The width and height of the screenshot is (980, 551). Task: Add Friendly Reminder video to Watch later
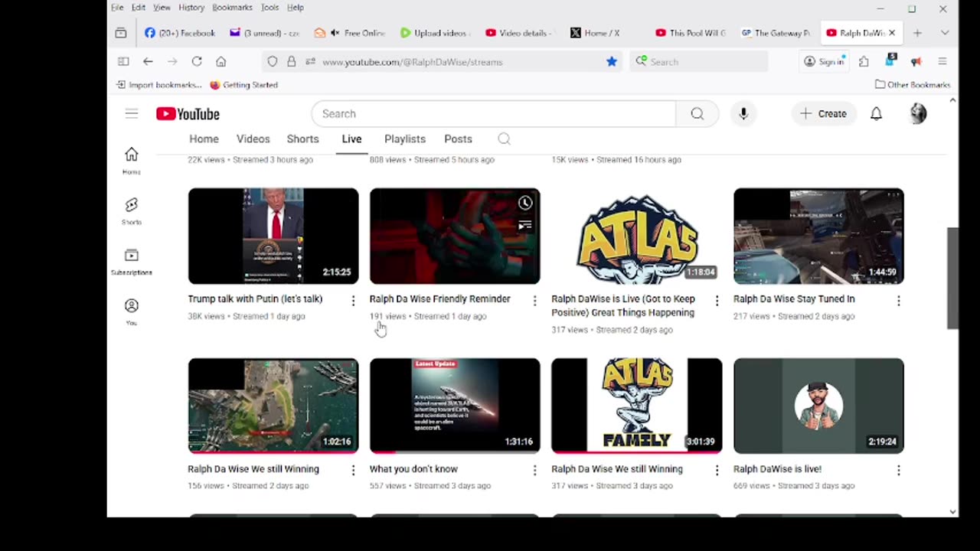coord(525,203)
